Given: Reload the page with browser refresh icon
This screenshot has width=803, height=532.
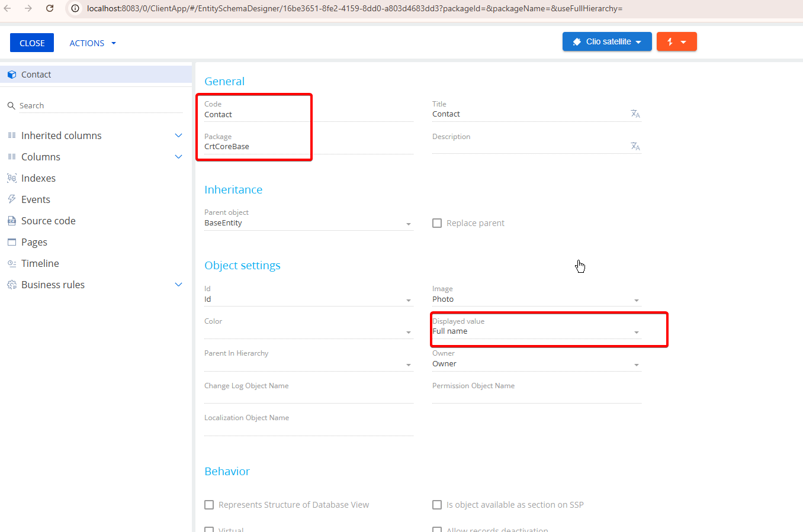Looking at the screenshot, I should point(50,8).
